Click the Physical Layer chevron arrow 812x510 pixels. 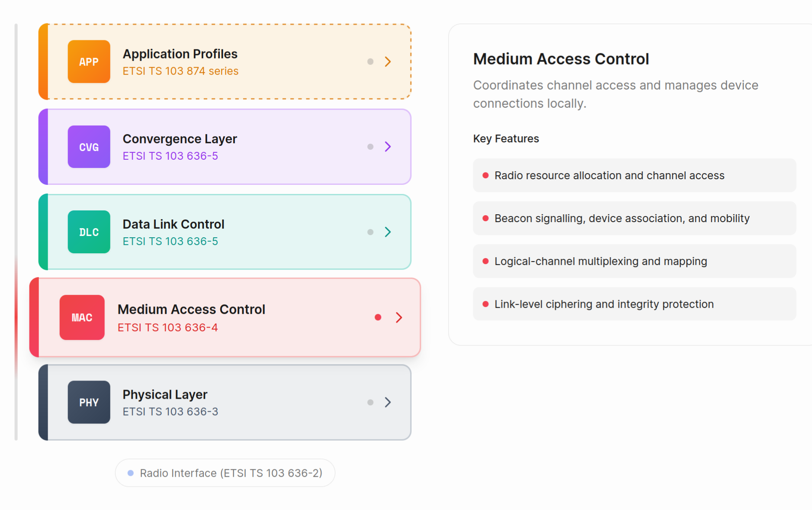388,402
